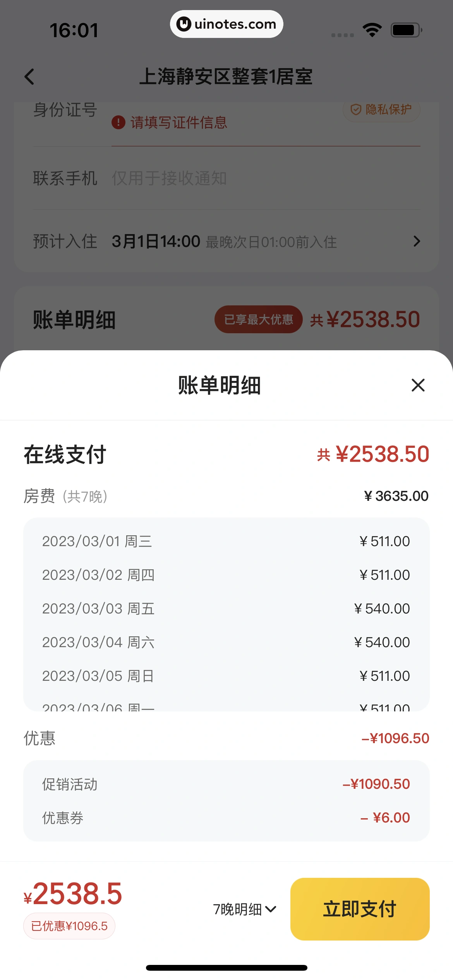The image size is (453, 980).
Task: Tap the 预计入住 3月1日14:00 row
Action: click(x=226, y=242)
